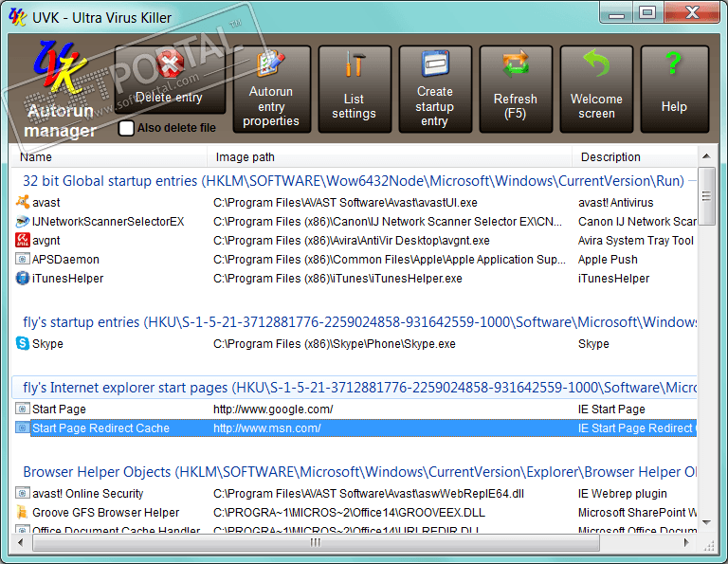The width and height of the screenshot is (728, 564).
Task: Click the Delete entry button
Action: click(170, 80)
